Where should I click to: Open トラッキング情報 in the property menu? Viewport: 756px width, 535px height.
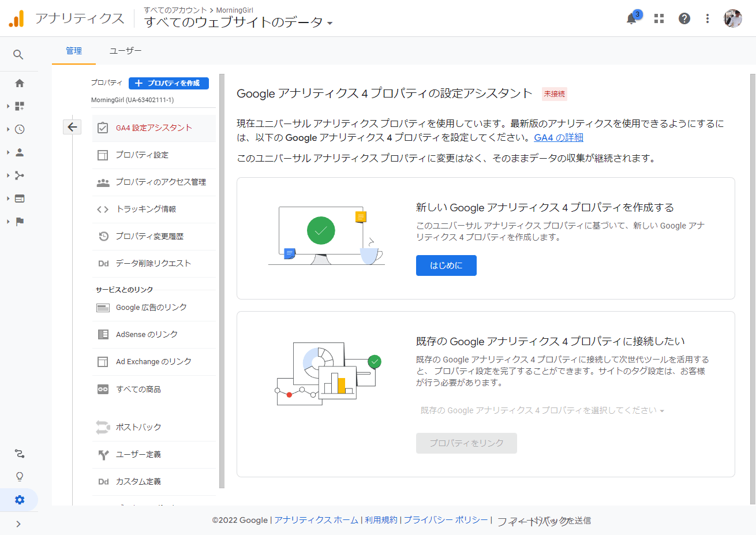tap(146, 209)
